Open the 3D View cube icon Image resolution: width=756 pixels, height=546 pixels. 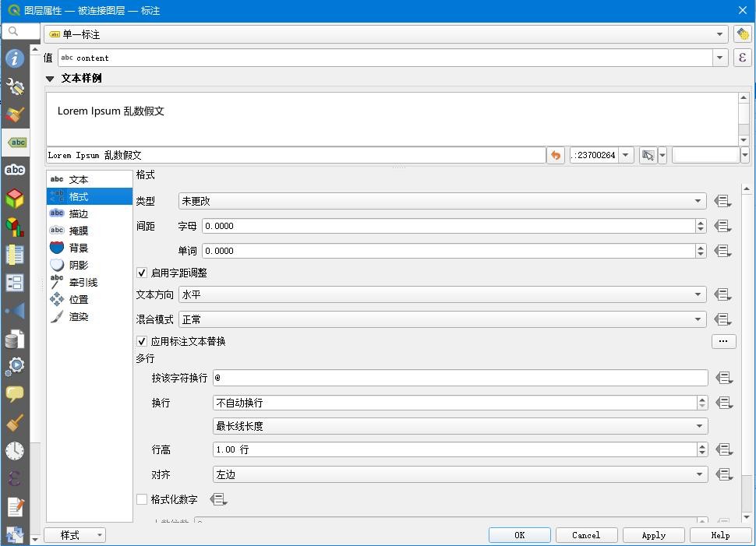click(15, 199)
